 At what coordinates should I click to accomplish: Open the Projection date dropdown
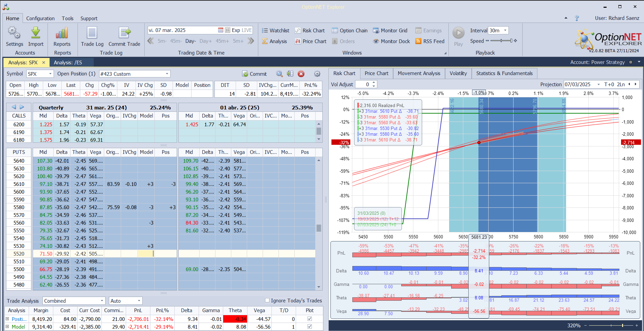tap(598, 84)
